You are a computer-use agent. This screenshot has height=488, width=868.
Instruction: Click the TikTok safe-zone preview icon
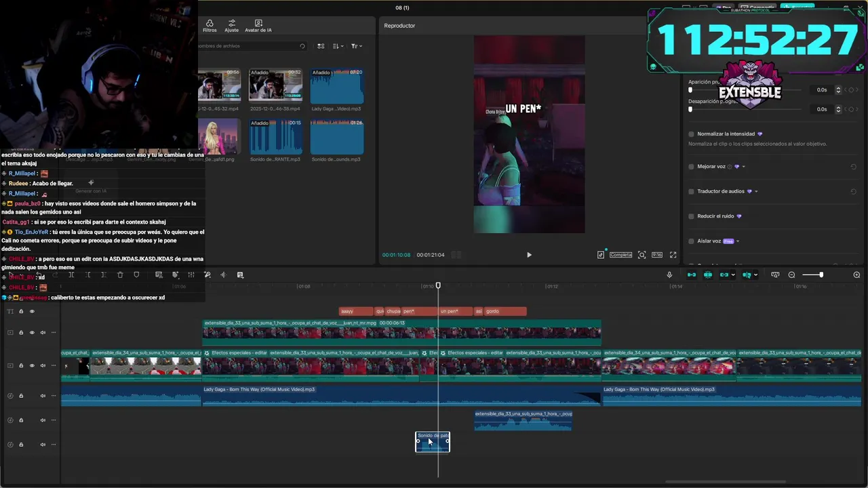point(601,255)
